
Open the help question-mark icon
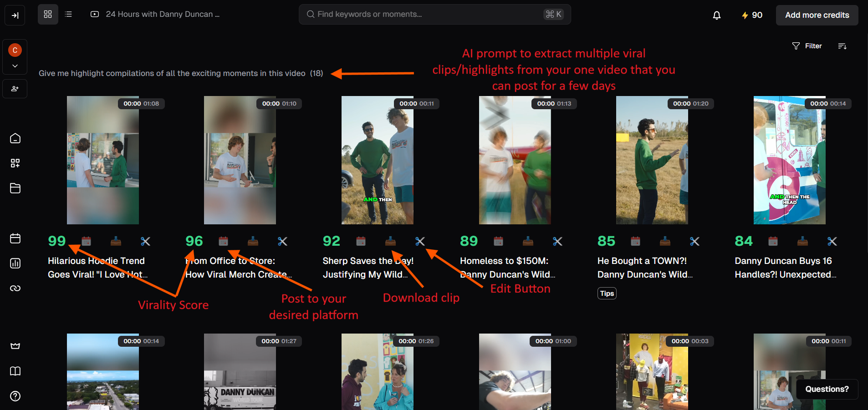[15, 396]
